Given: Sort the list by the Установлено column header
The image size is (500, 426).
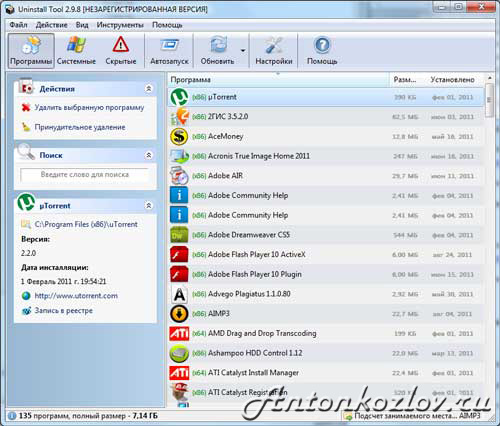Looking at the screenshot, I should point(452,80).
